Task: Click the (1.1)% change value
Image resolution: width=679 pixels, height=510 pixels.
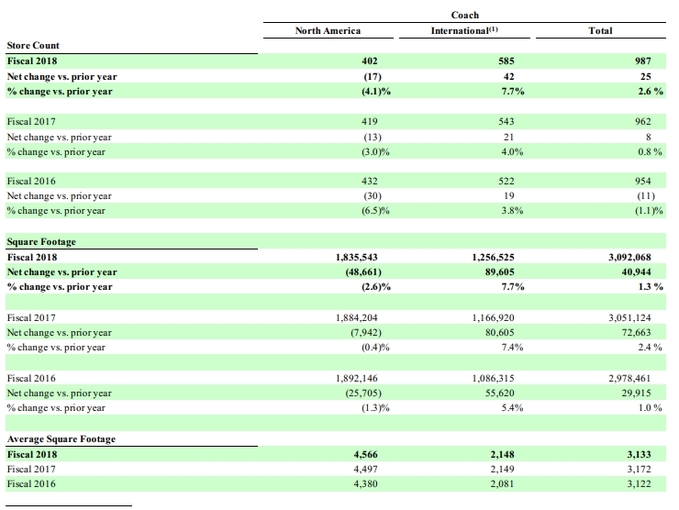Action: [649, 211]
